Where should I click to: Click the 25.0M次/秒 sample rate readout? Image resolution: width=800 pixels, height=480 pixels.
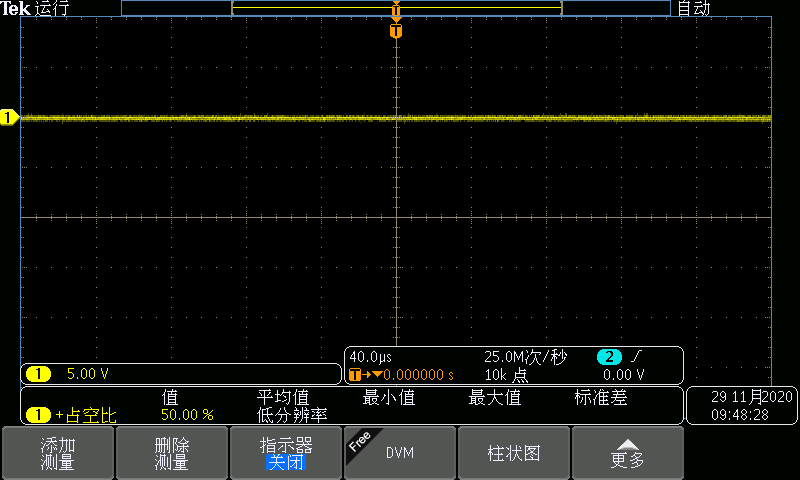click(525, 357)
